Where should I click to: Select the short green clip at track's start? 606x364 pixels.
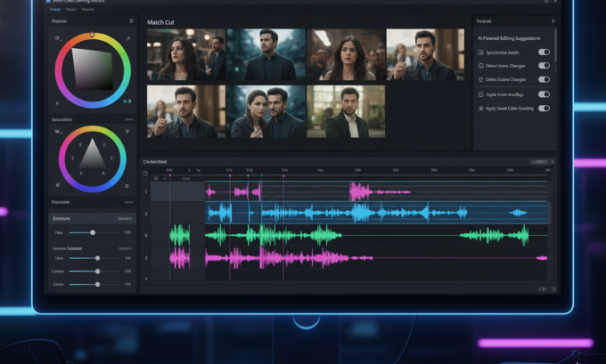(180, 235)
